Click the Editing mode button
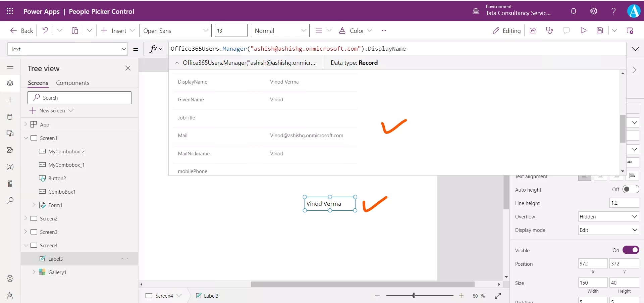The image size is (644, 303). pos(506,31)
